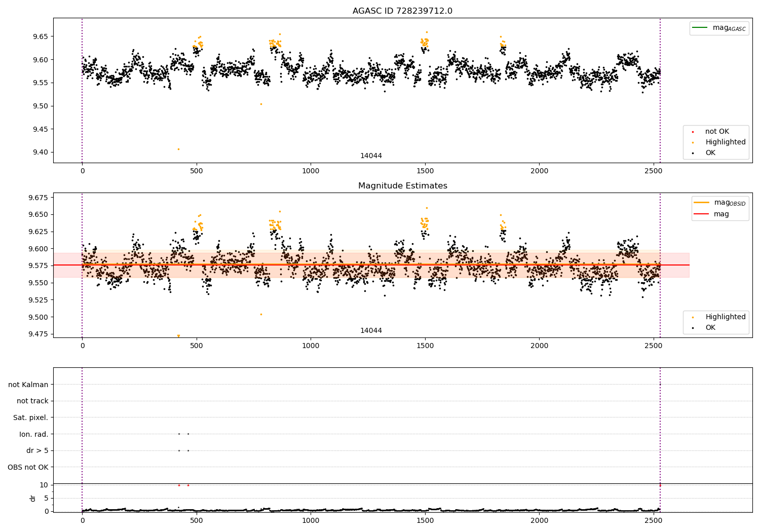The height and width of the screenshot is (532, 760).
Task: Click the 2000 x-tick under the bottom plot
Action: [x=539, y=520]
